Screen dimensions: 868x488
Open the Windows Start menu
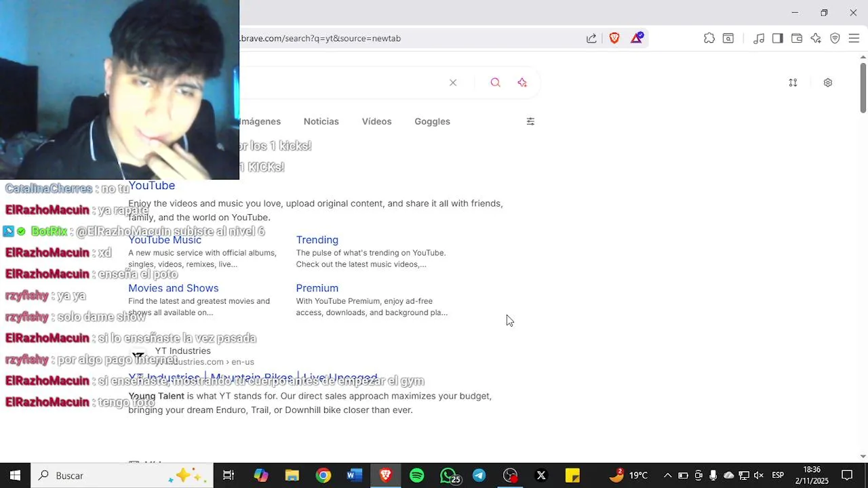15,476
